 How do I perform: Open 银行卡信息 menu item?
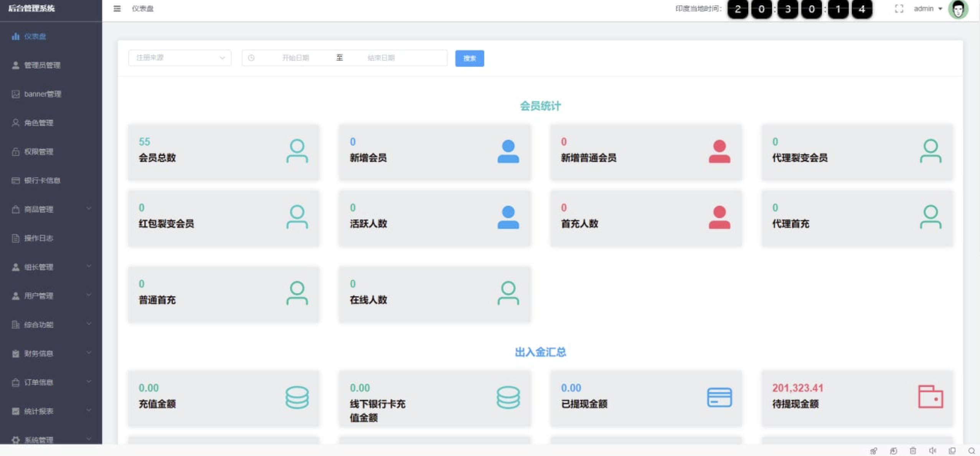[42, 180]
